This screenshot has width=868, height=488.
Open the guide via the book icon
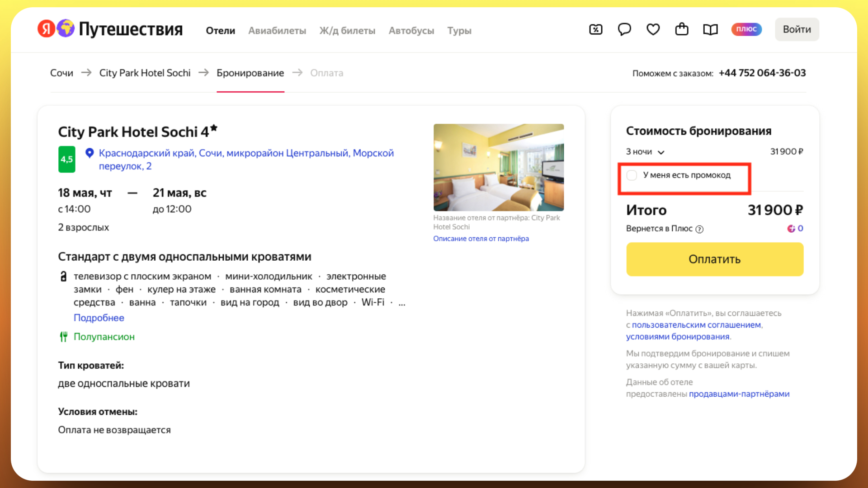710,29
